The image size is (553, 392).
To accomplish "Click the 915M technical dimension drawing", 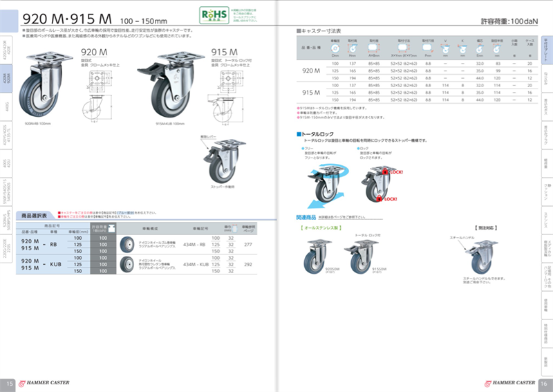I will pos(225,97).
